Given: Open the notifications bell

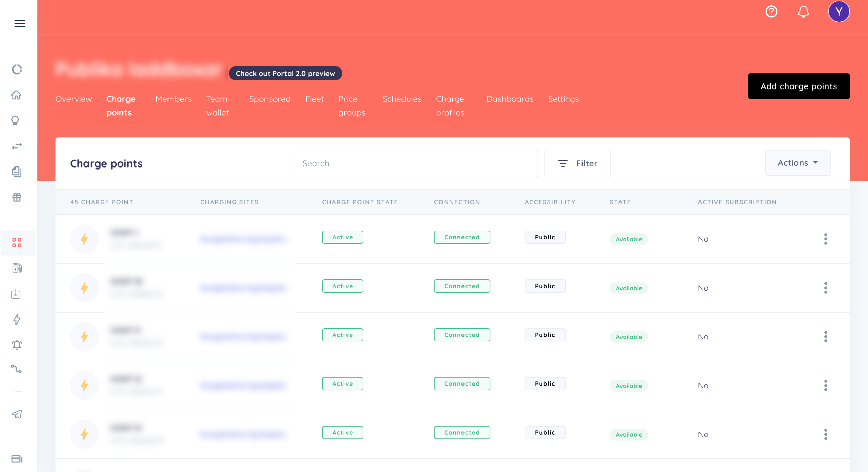Looking at the screenshot, I should [x=803, y=12].
